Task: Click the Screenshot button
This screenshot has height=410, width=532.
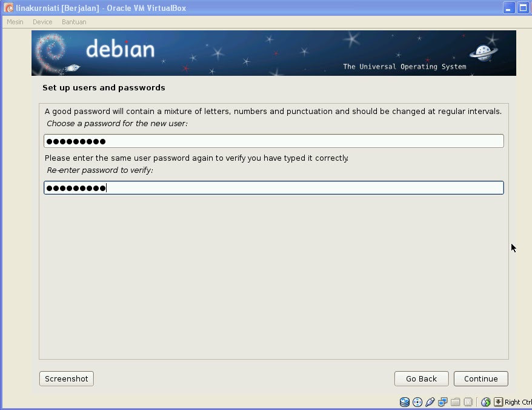Action: (67, 378)
